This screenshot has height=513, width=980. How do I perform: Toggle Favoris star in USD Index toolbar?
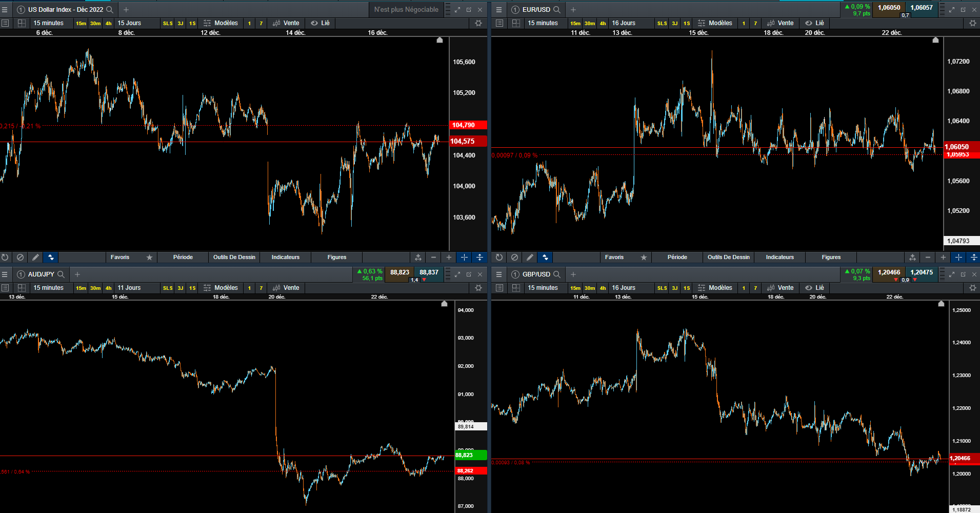point(149,258)
